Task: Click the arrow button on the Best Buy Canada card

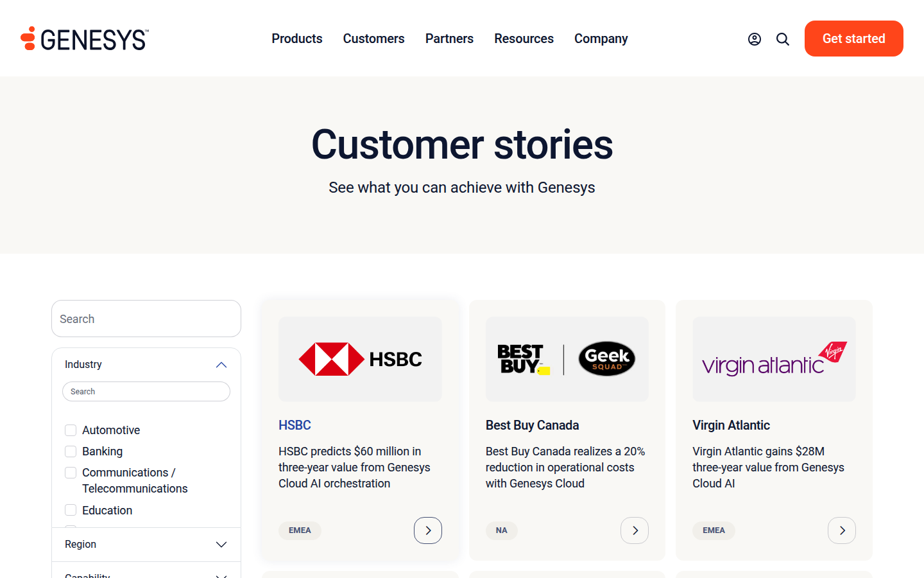Action: (635, 530)
